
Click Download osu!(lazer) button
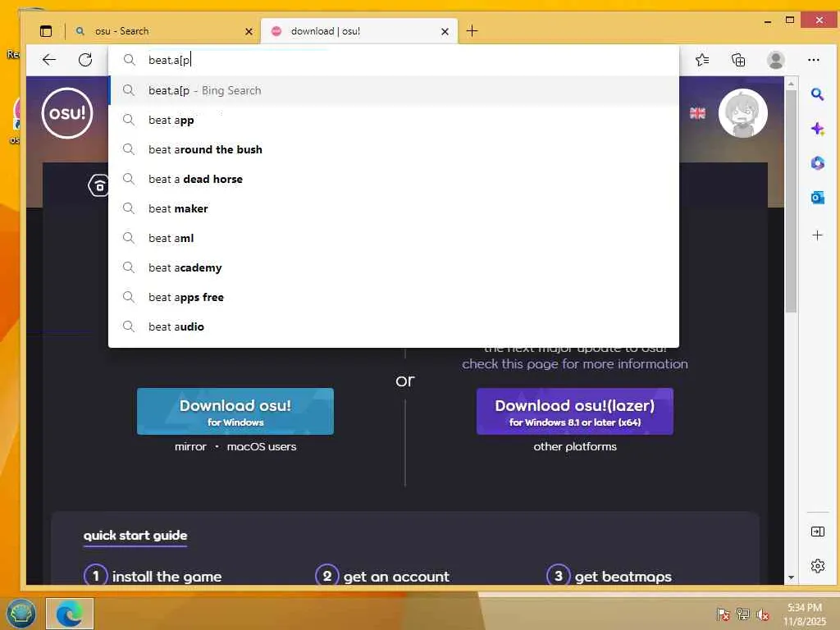(575, 412)
